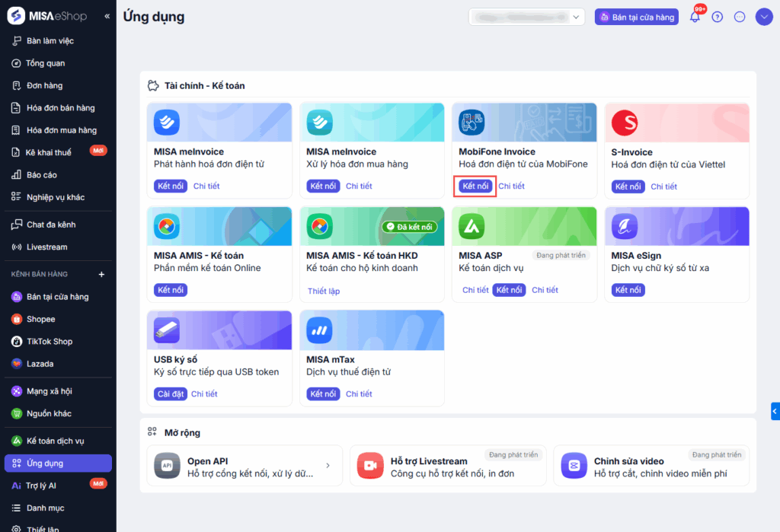Viewport: 780px width, 532px height.
Task: Click the Bán tại cửa hàng header button
Action: pyautogui.click(x=637, y=17)
